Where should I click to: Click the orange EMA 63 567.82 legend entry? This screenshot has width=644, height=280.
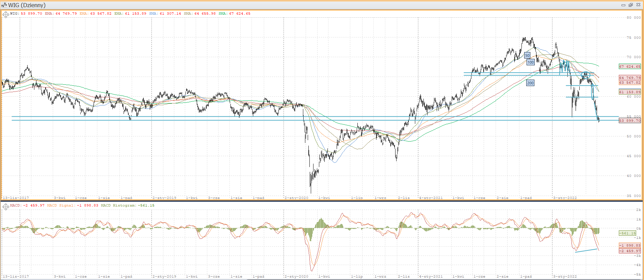pyautogui.click(x=95, y=14)
